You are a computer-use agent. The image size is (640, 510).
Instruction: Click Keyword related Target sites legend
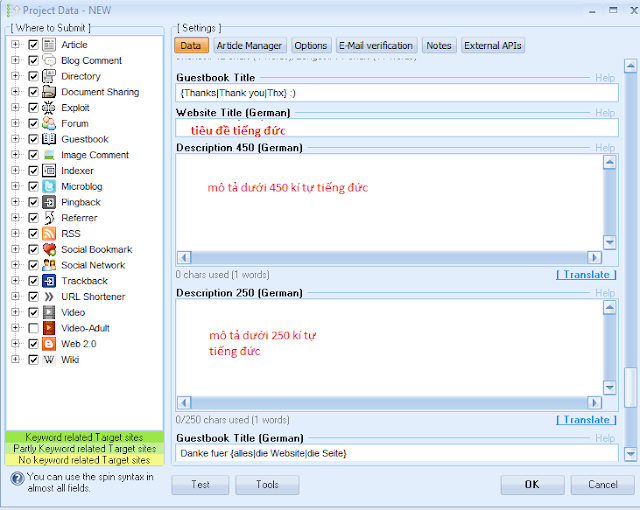coord(84,437)
